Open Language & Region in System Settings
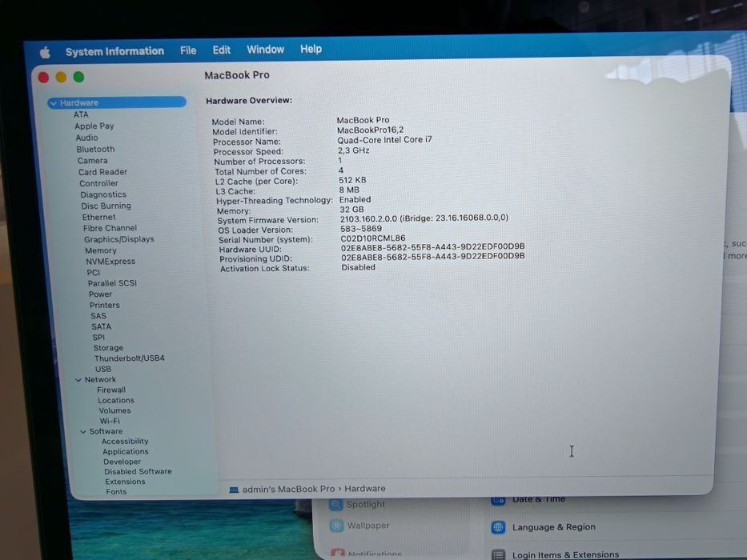 [543, 528]
